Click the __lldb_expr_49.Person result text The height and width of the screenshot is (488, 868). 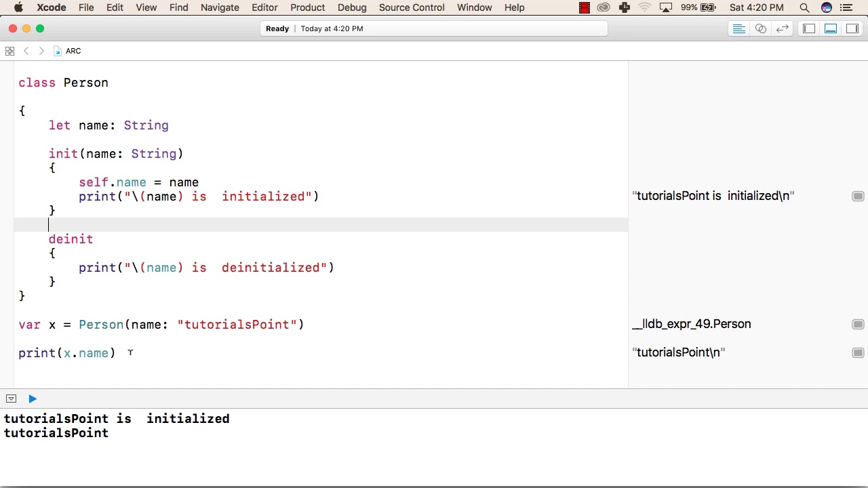point(692,324)
